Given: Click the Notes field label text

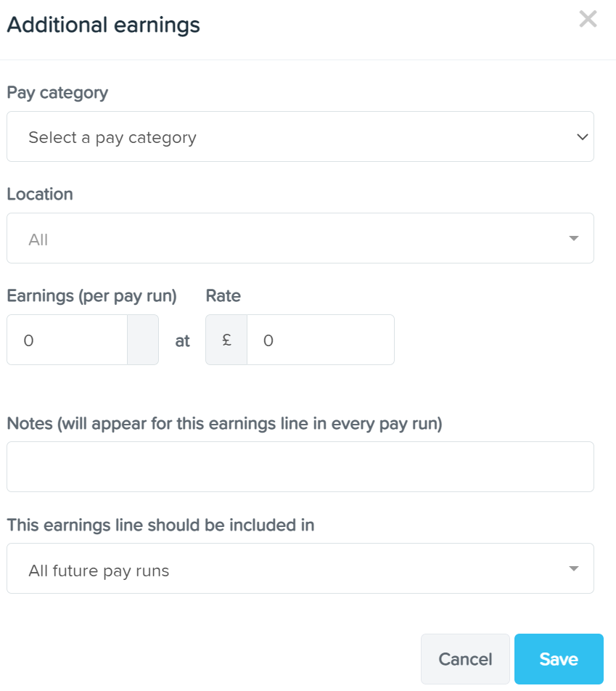Looking at the screenshot, I should point(224,424).
